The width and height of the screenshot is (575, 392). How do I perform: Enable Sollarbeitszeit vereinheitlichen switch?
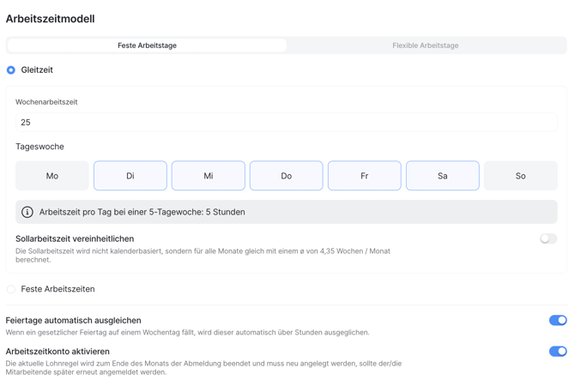[x=548, y=239]
